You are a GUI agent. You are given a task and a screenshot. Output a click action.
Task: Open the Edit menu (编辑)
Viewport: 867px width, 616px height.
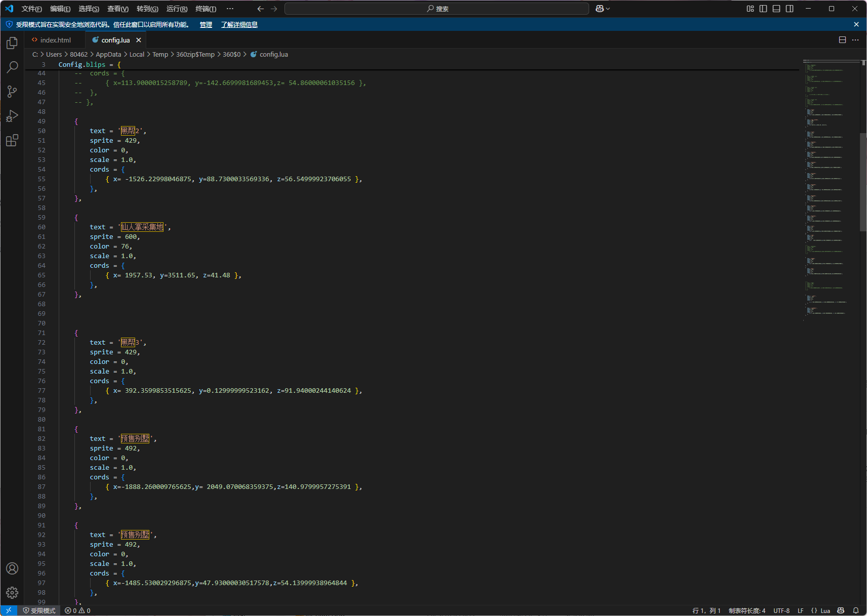pos(60,9)
